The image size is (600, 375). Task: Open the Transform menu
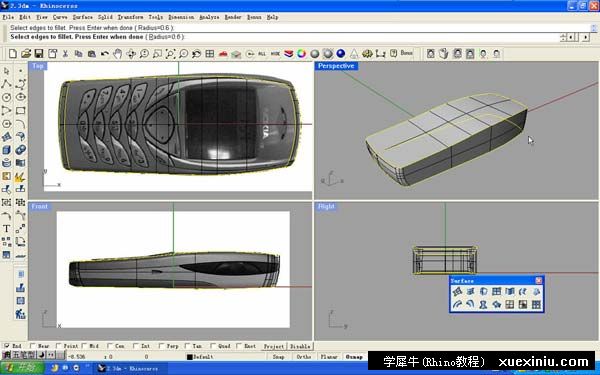pos(130,17)
